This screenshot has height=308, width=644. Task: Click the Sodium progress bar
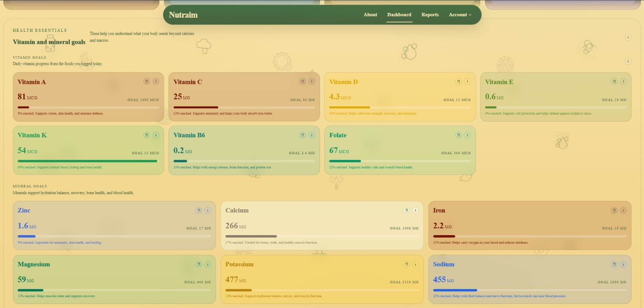[x=530, y=290]
